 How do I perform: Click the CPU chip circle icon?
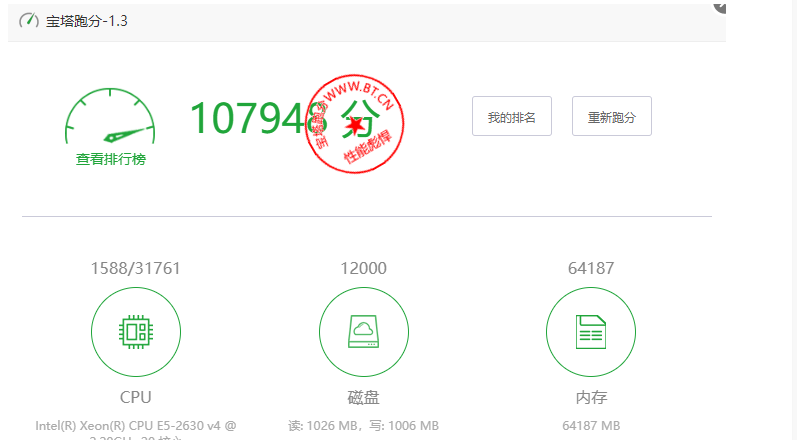click(136, 331)
